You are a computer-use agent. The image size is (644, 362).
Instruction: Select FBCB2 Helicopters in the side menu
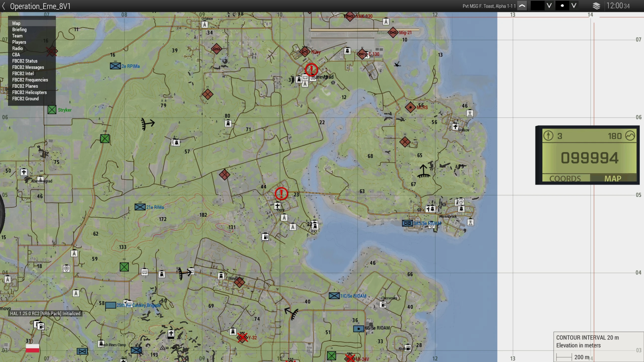[30, 92]
